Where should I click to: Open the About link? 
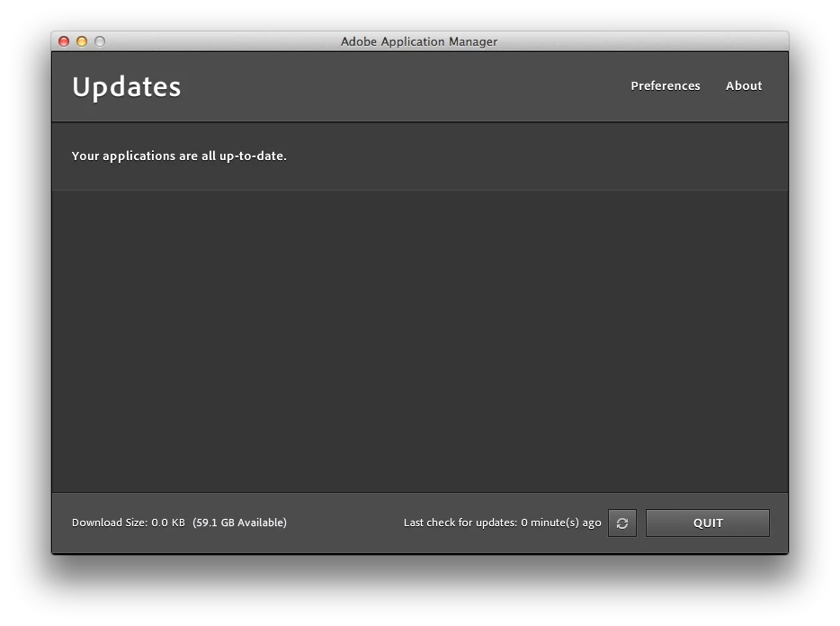[x=744, y=85]
